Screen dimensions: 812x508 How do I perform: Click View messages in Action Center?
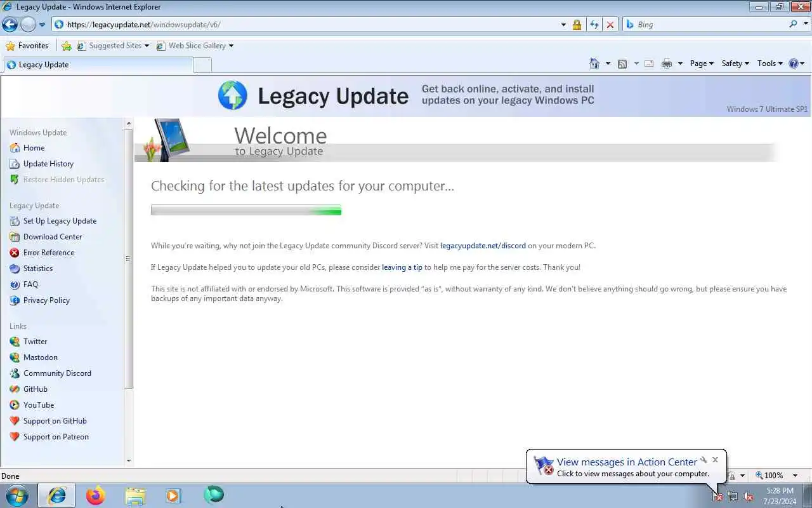(626, 462)
